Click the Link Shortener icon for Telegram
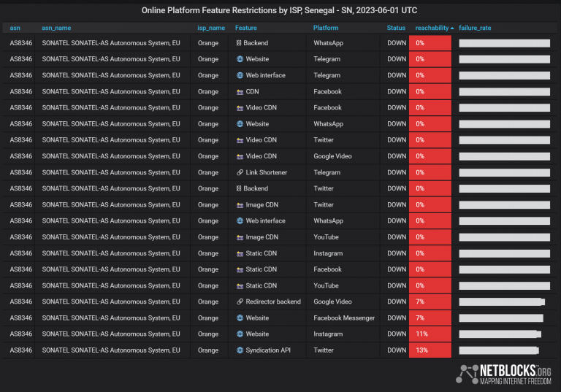Screen dimensions: 561x392 click(x=240, y=172)
